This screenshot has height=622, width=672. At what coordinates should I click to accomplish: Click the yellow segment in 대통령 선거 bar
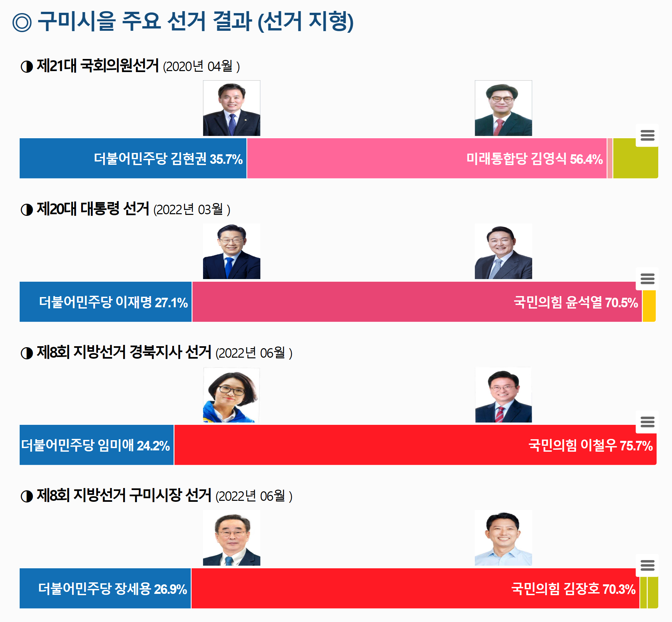click(648, 306)
